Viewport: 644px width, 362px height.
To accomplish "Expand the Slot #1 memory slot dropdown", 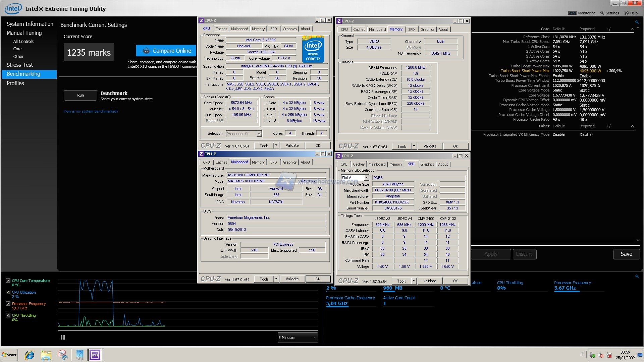I will click(x=366, y=178).
